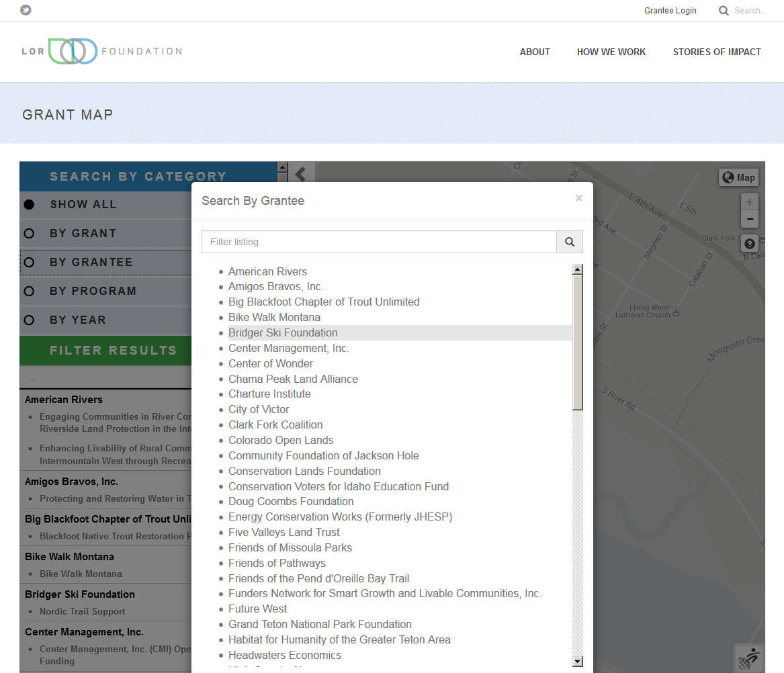Select Friends of Missoula Parks
784x673 pixels.
(290, 548)
